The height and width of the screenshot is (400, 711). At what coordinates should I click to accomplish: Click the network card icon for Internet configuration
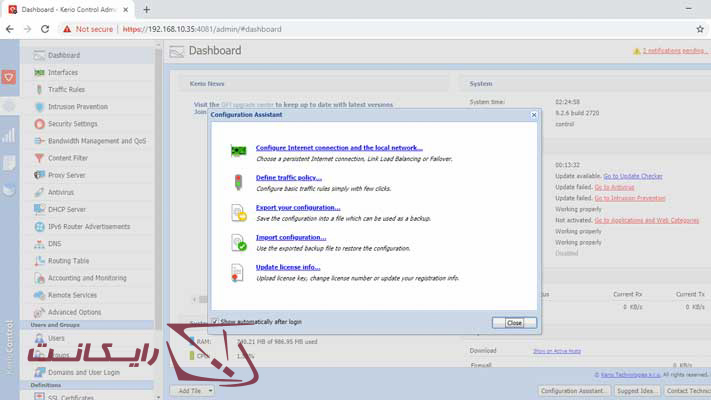[x=238, y=151]
